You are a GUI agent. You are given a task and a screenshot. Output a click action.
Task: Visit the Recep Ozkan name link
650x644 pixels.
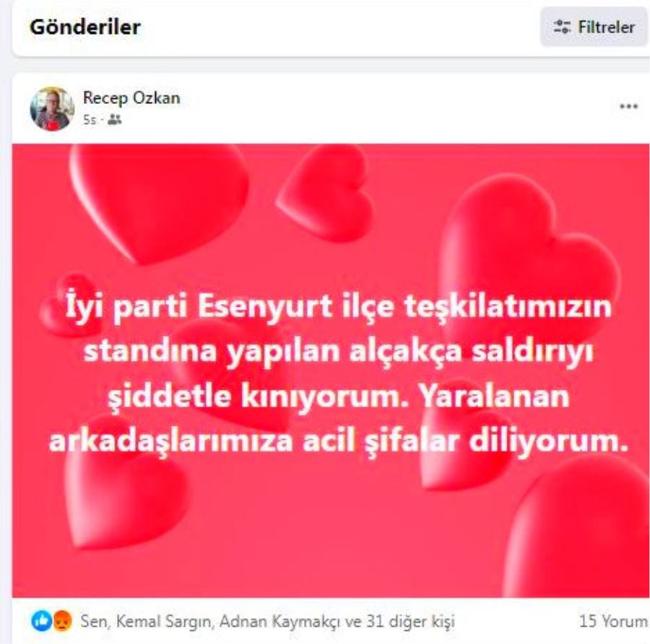(x=131, y=98)
